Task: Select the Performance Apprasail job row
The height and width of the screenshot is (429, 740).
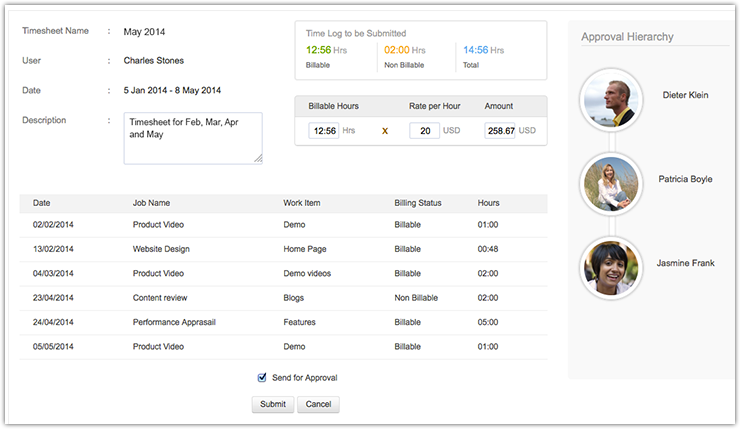Action: [x=177, y=322]
